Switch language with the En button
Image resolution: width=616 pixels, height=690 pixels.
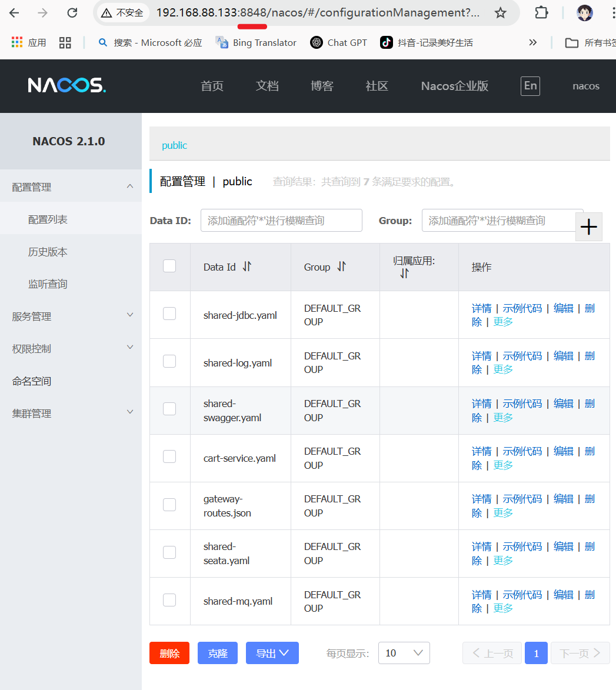pyautogui.click(x=530, y=86)
